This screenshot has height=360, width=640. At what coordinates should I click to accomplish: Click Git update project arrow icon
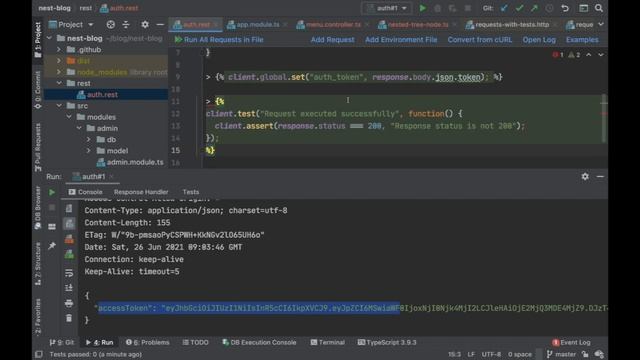(504, 8)
